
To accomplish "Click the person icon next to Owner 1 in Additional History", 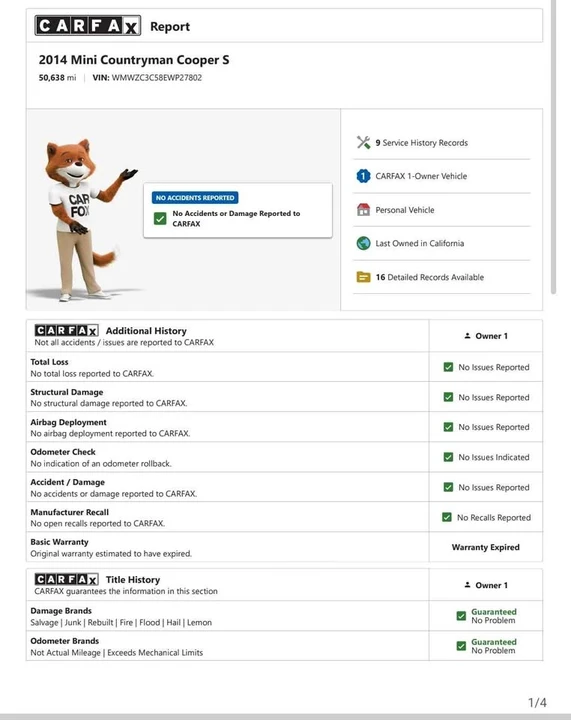I will (467, 336).
